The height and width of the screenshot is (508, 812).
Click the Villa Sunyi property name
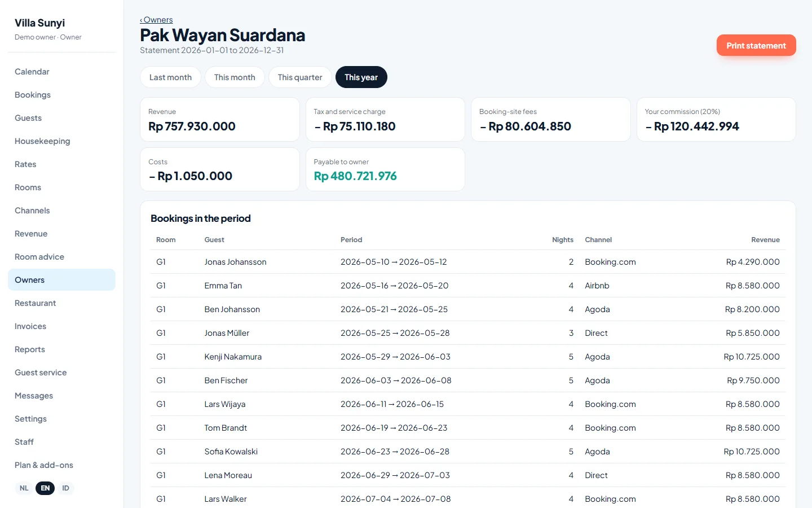pyautogui.click(x=39, y=23)
